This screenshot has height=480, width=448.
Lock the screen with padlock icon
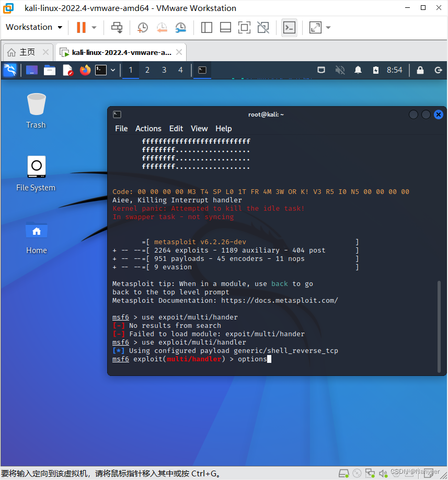[420, 70]
